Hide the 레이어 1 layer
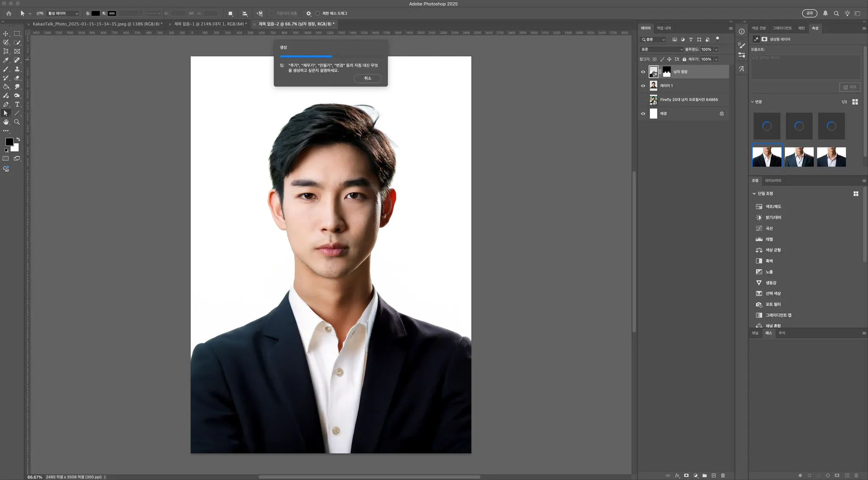 pyautogui.click(x=643, y=86)
